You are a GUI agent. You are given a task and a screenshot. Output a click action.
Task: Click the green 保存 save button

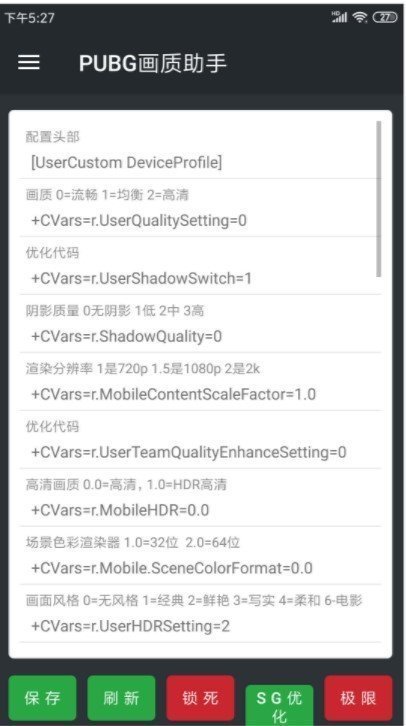42,698
